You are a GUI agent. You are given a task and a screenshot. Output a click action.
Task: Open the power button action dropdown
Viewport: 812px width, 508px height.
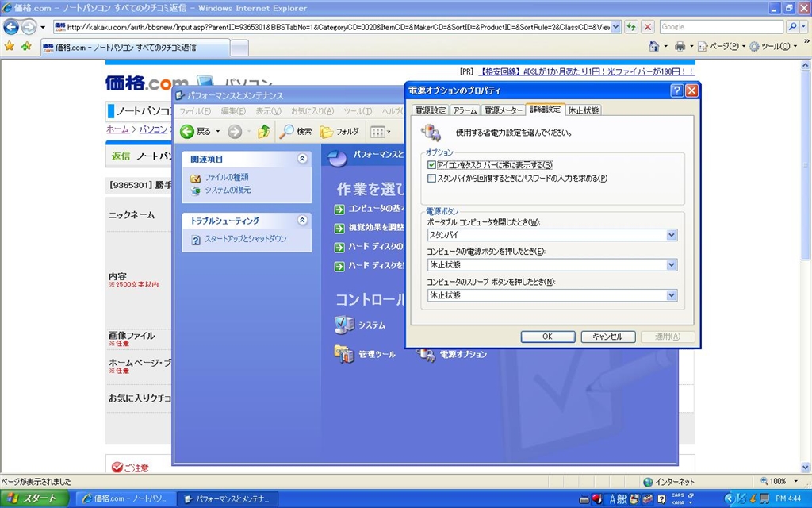click(x=671, y=265)
